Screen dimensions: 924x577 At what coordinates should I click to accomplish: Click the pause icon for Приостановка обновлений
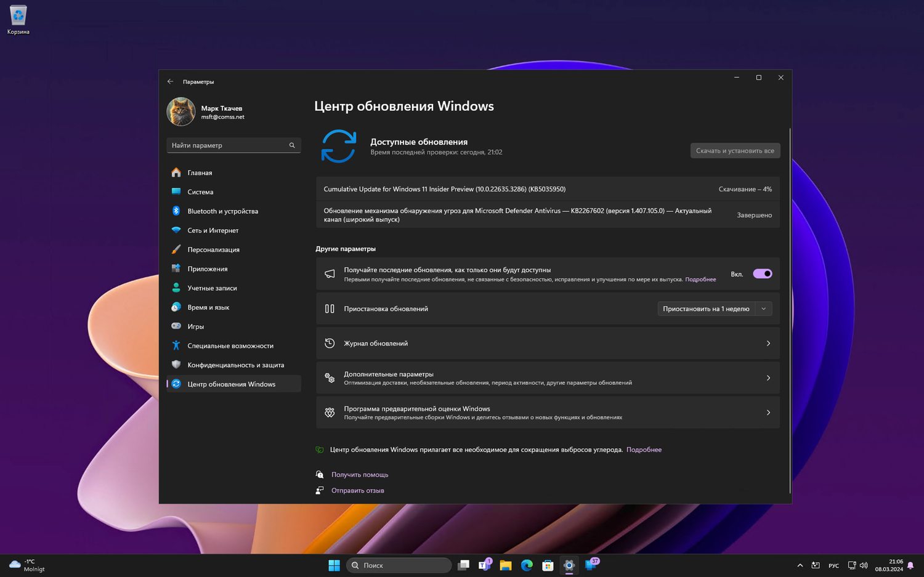click(330, 309)
